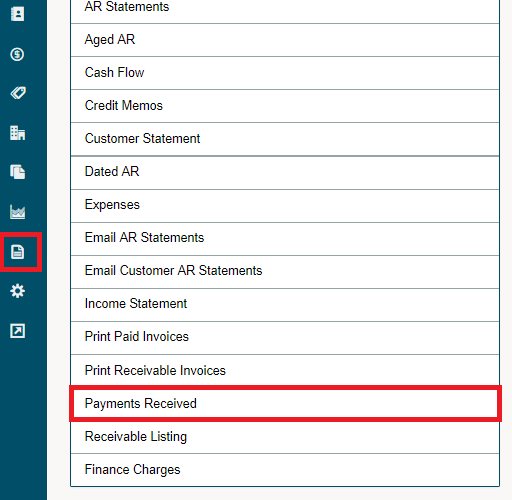Open the company building icon
The height and width of the screenshot is (500, 512).
coord(17,133)
